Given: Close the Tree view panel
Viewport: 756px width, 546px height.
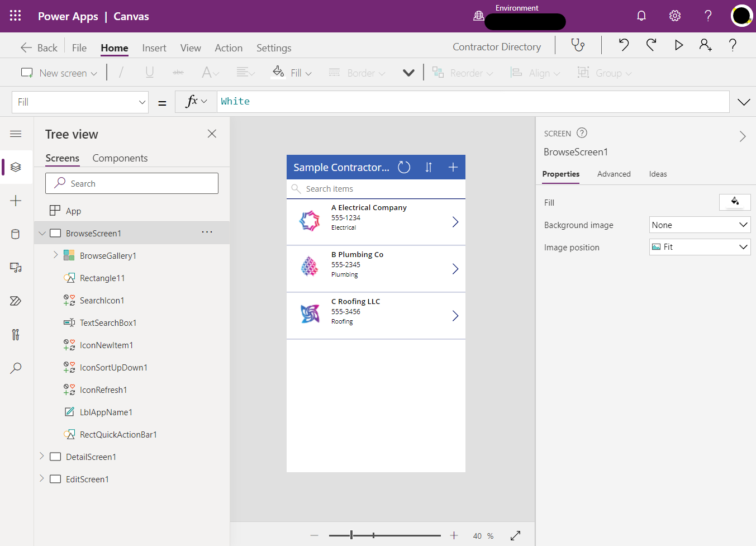Looking at the screenshot, I should click(x=212, y=134).
